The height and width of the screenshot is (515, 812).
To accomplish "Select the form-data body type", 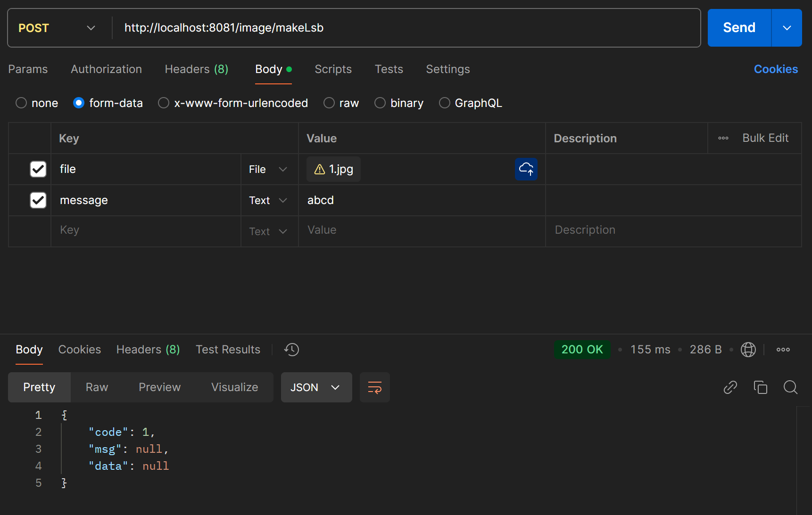I will click(79, 103).
